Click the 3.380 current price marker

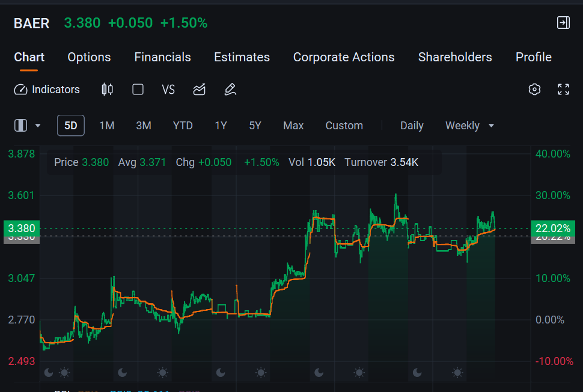pyautogui.click(x=22, y=228)
